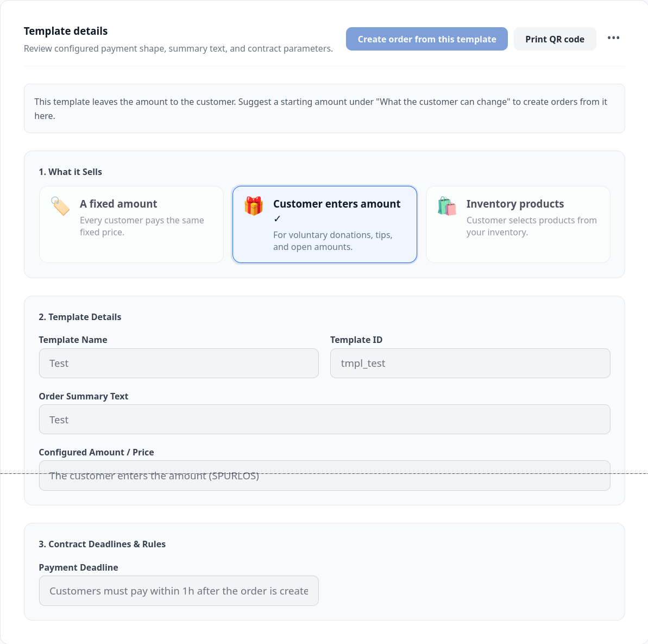648x644 pixels.
Task: Click the Template ID field
Action: click(x=470, y=363)
